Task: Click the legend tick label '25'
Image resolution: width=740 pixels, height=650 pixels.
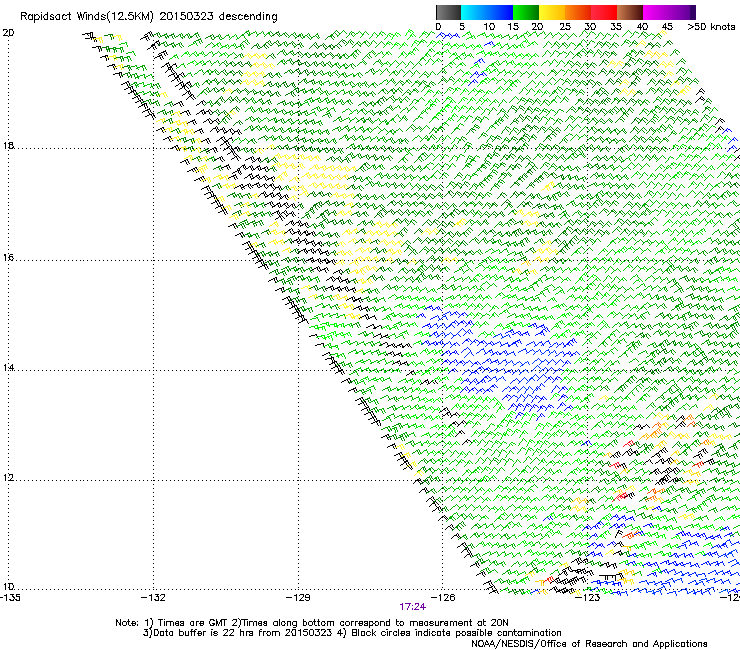Action: click(x=564, y=27)
